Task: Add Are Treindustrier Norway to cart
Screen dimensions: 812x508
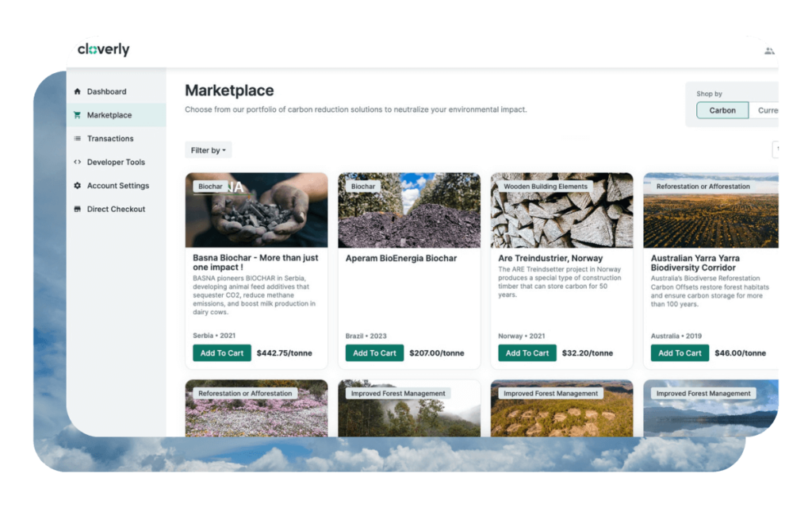Action: (527, 353)
